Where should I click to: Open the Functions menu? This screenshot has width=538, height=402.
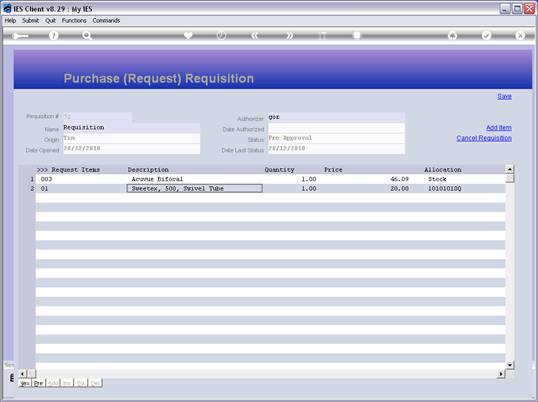click(x=74, y=21)
